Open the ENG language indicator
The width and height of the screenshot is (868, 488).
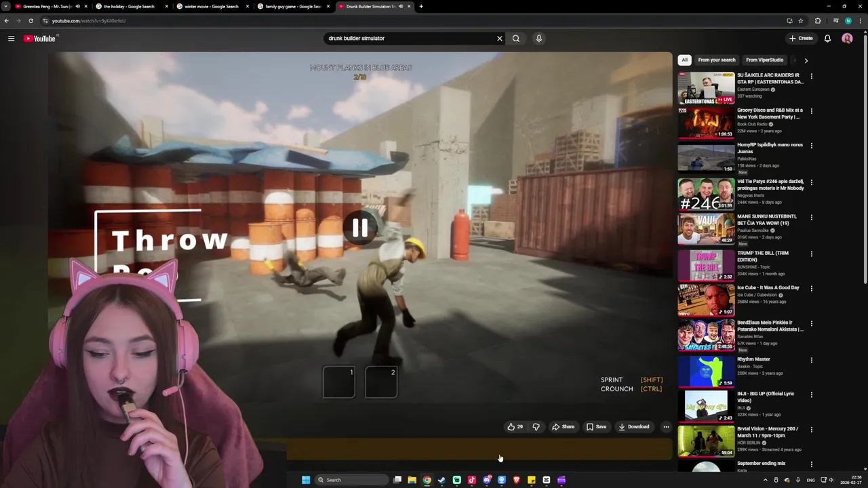[810, 480]
